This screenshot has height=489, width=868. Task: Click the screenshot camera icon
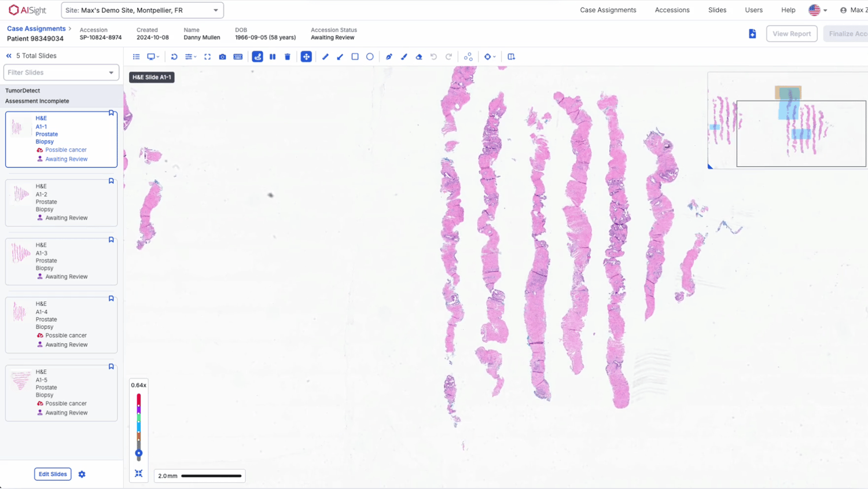coord(222,56)
